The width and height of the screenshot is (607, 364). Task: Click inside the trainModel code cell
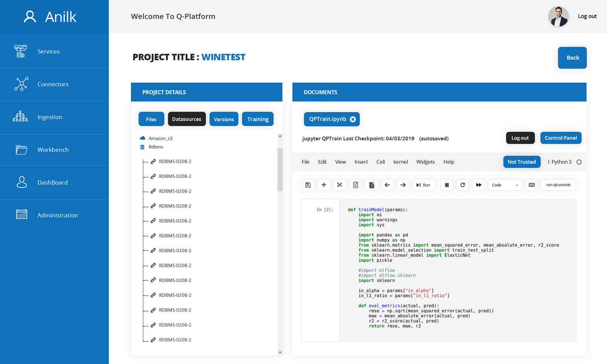(458, 271)
